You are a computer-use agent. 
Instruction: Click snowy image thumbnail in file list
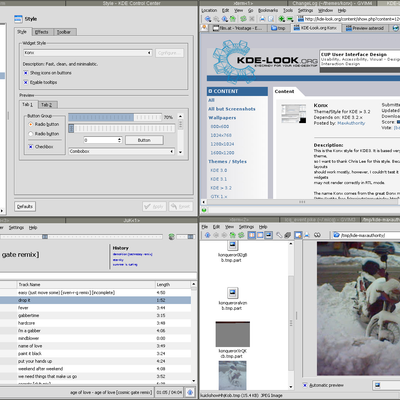pyautogui.click(x=232, y=375)
